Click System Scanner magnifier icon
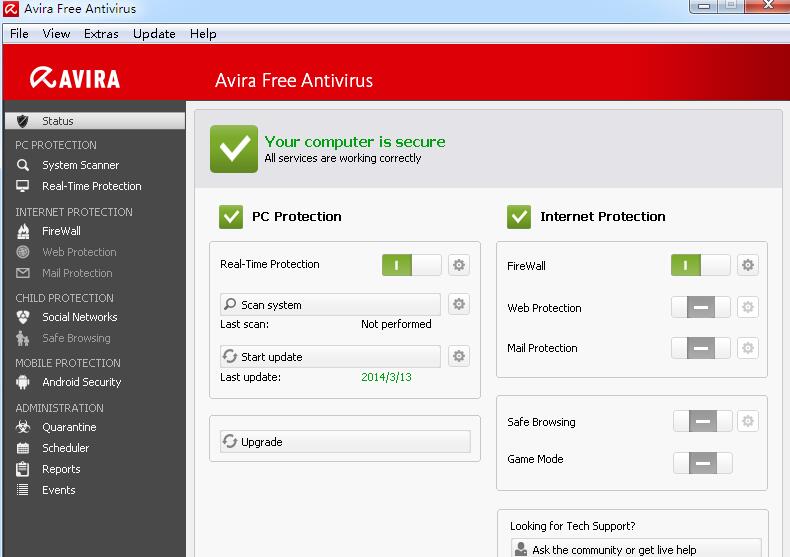790x557 pixels. pyautogui.click(x=23, y=165)
